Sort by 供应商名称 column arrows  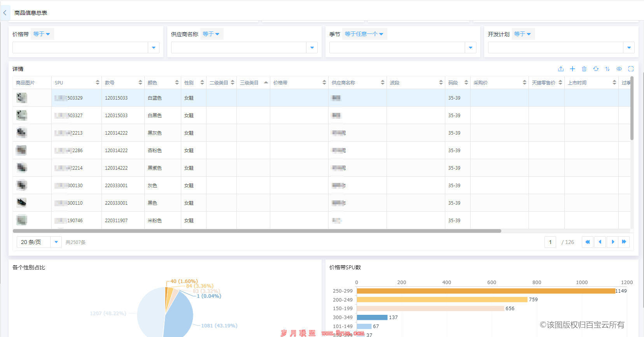click(x=383, y=82)
